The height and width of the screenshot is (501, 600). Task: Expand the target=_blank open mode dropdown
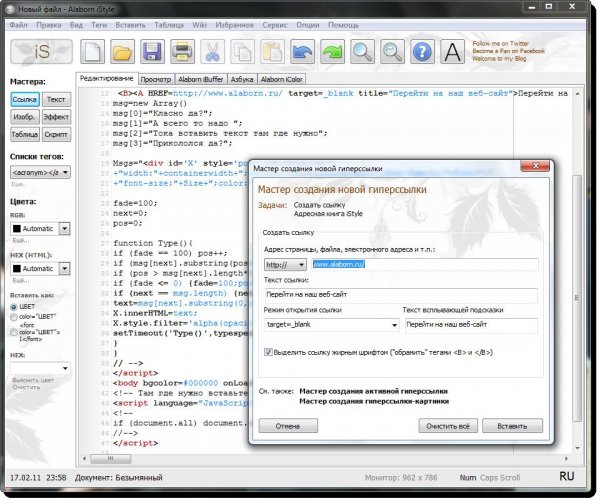[394, 325]
